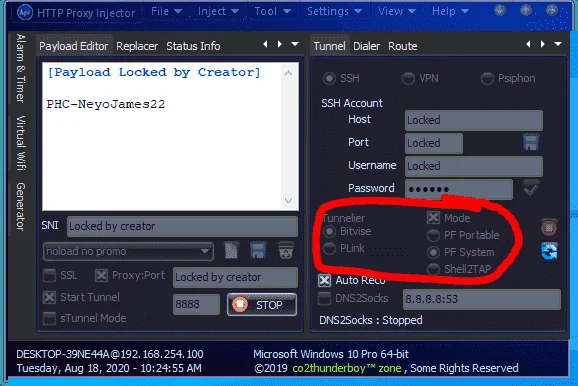Click the payload editor scroll-down arrow
578x386 pixels.
pyautogui.click(x=289, y=201)
